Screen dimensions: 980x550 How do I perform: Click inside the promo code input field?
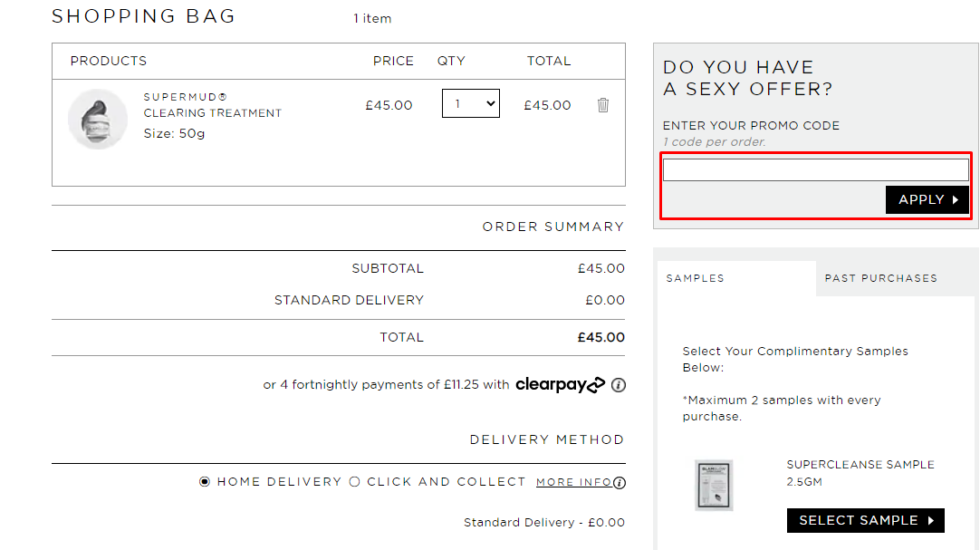pyautogui.click(x=815, y=168)
